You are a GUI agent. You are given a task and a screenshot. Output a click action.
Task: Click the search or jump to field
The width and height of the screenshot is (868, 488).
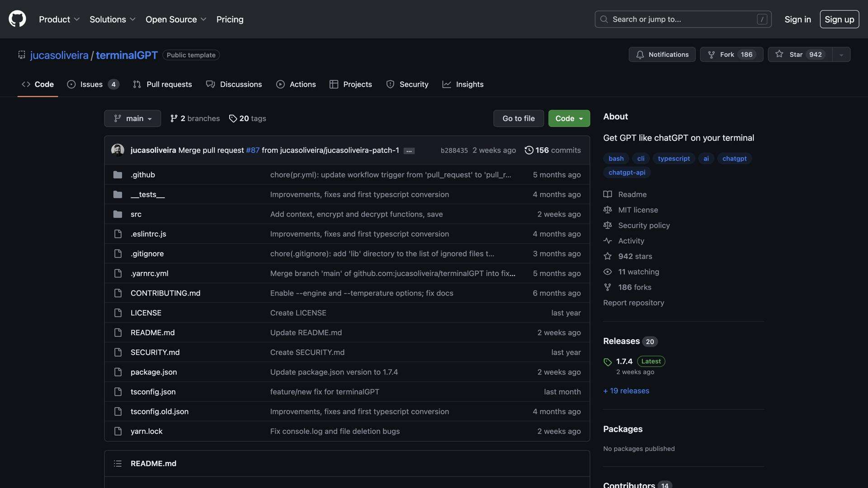click(x=678, y=19)
